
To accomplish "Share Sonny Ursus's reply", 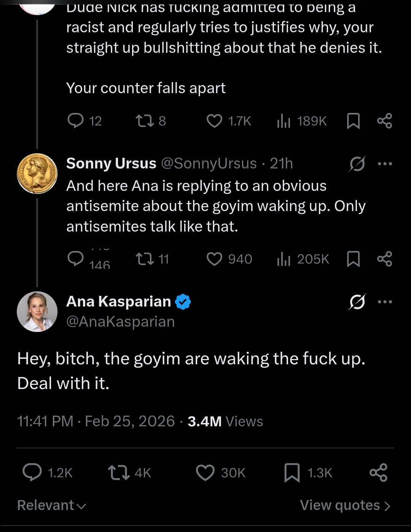I will click(384, 259).
